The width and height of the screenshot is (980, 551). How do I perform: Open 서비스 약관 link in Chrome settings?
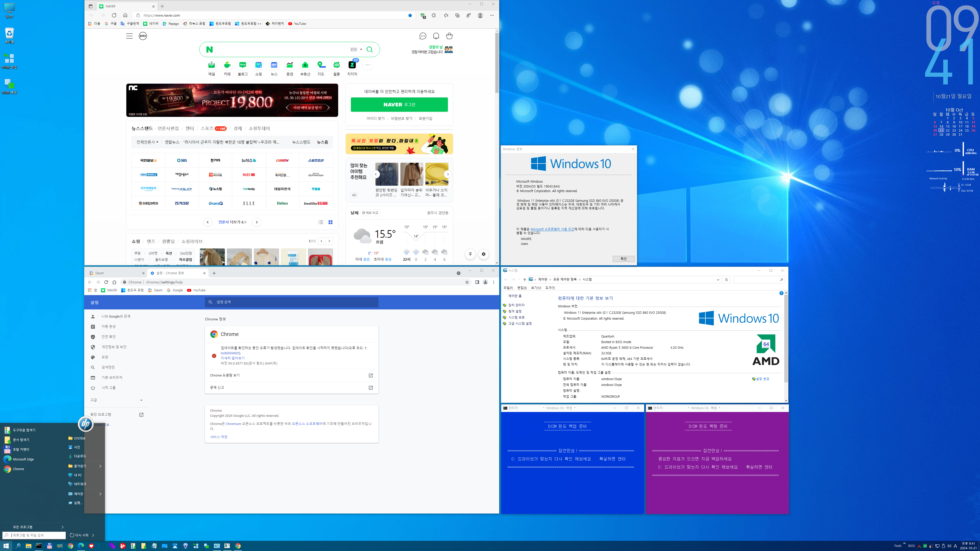219,437
